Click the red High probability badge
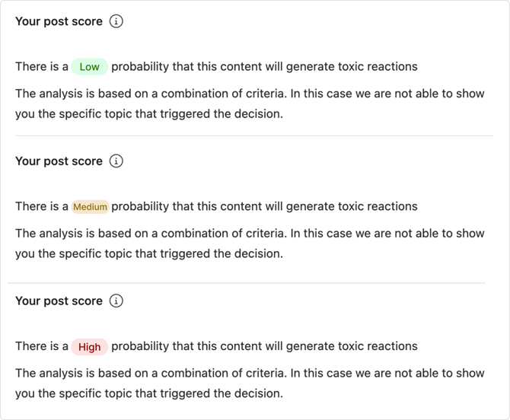The width and height of the screenshot is (510, 420). click(x=90, y=347)
